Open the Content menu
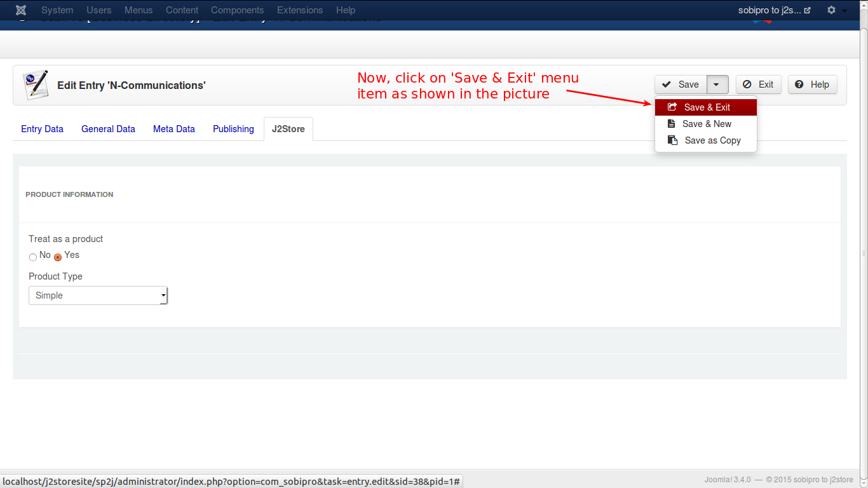Screen dimensions: 868x488 pyautogui.click(x=182, y=10)
